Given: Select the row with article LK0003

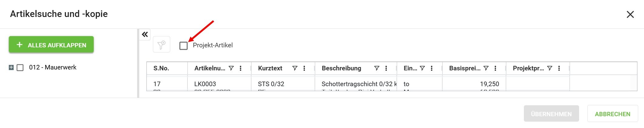Looking at the screenshot, I should pos(205,84).
